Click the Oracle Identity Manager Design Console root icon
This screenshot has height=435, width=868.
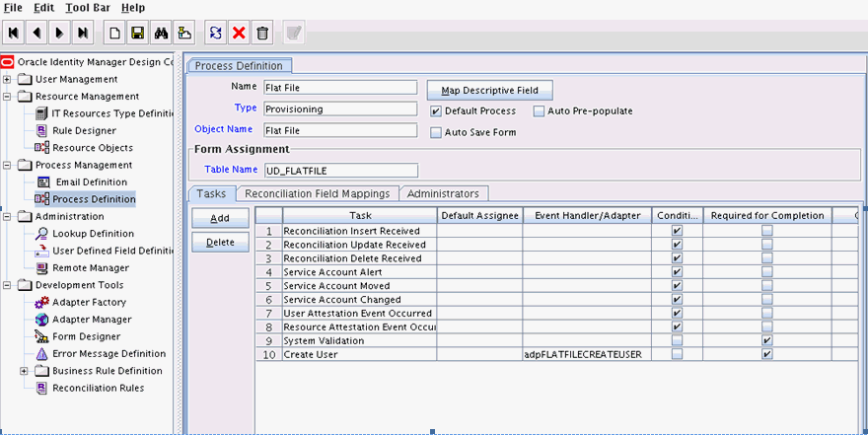pyautogui.click(x=7, y=62)
